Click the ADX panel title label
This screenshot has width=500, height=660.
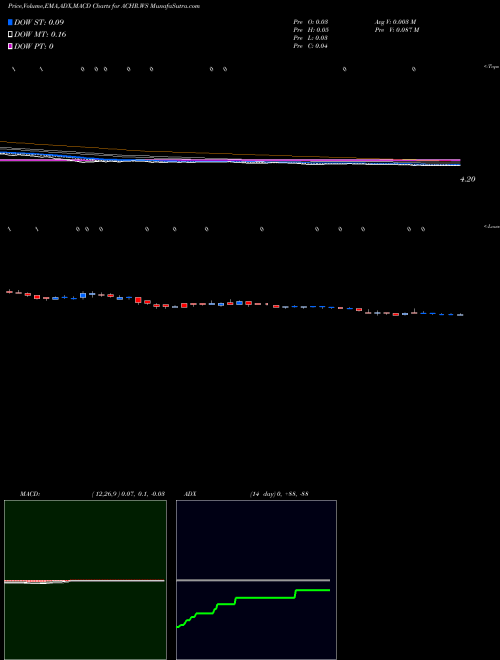tap(190, 494)
